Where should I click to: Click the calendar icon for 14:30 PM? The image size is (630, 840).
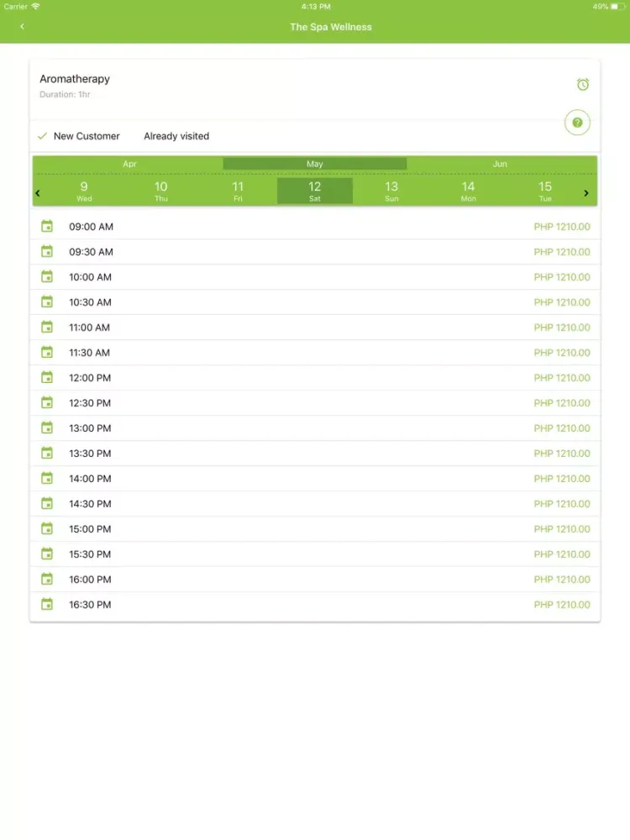pos(47,503)
